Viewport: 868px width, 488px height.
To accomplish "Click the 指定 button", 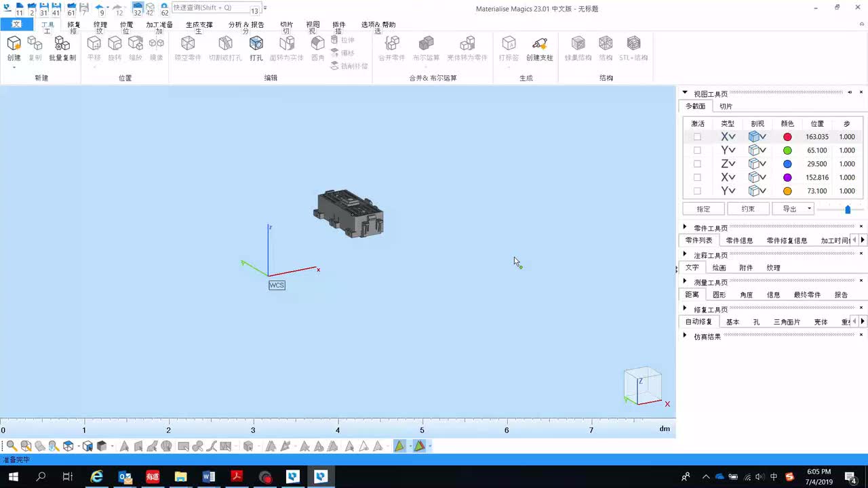I will pyautogui.click(x=703, y=209).
